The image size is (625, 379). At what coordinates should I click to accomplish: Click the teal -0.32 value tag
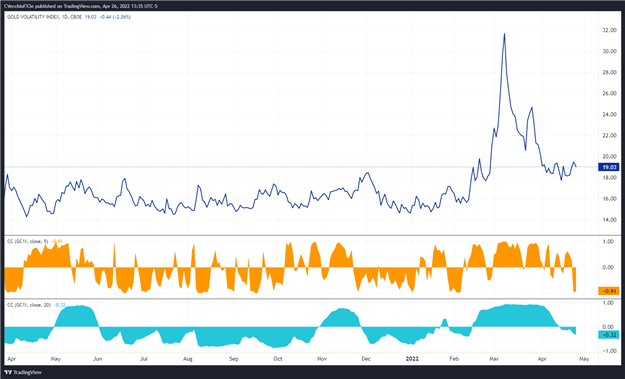tap(608, 335)
